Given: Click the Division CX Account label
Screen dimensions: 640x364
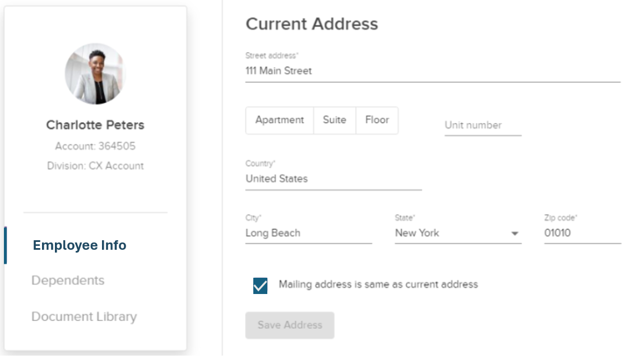Looking at the screenshot, I should pyautogui.click(x=95, y=166).
